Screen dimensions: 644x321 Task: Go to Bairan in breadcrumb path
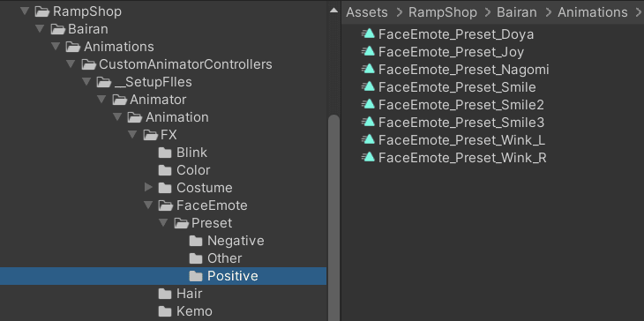click(x=517, y=12)
